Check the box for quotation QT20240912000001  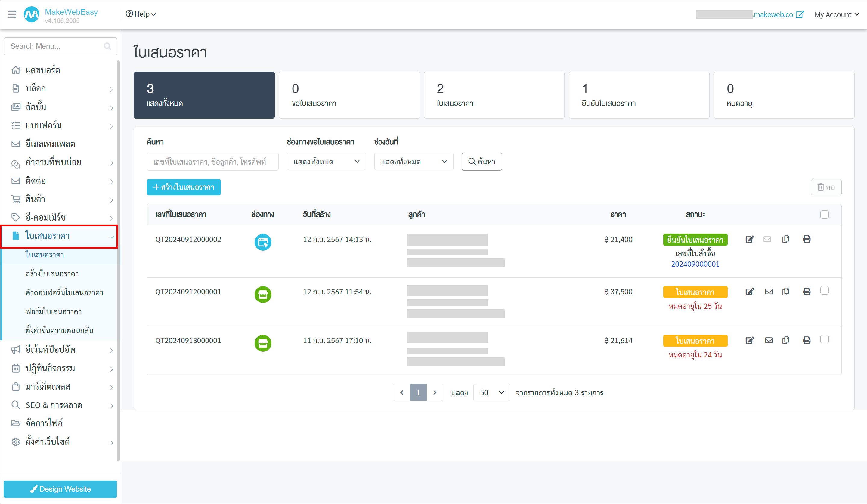[x=824, y=291]
